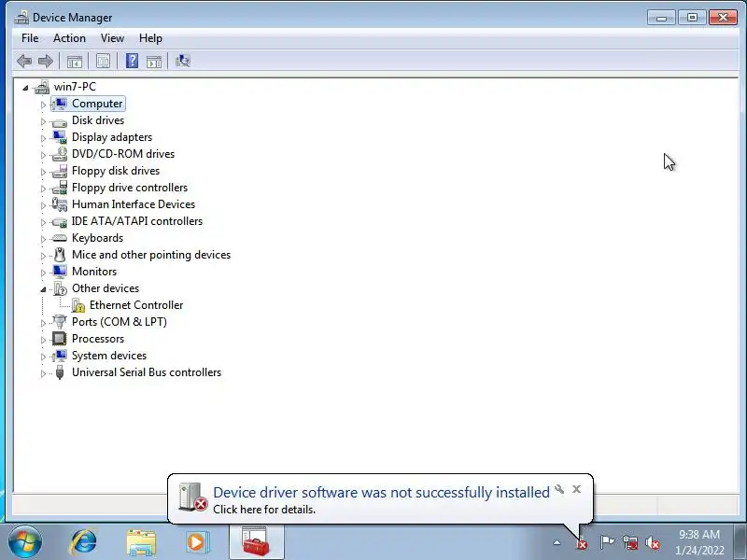Click the DVD/CD-ROM drives icon

point(60,154)
